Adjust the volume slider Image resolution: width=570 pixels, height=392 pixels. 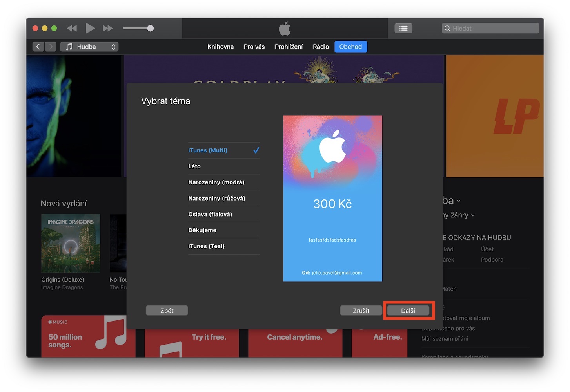pos(138,28)
